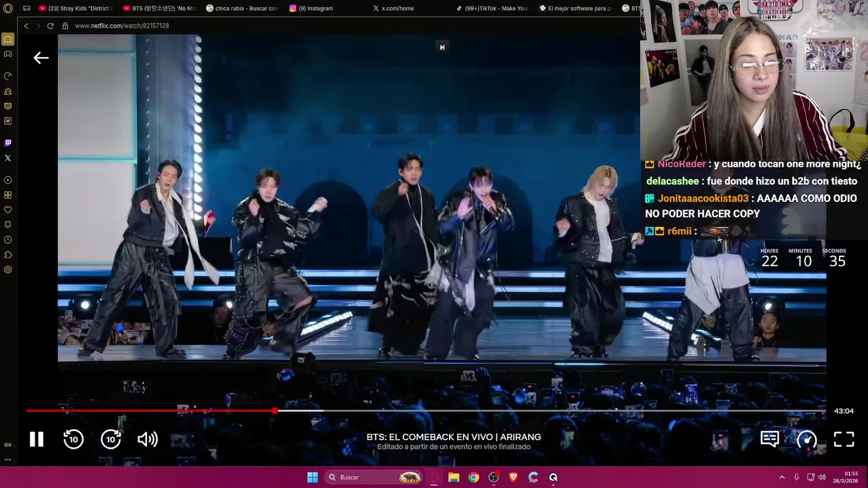Click the netflix.com address bar

pyautogui.click(x=122, y=26)
